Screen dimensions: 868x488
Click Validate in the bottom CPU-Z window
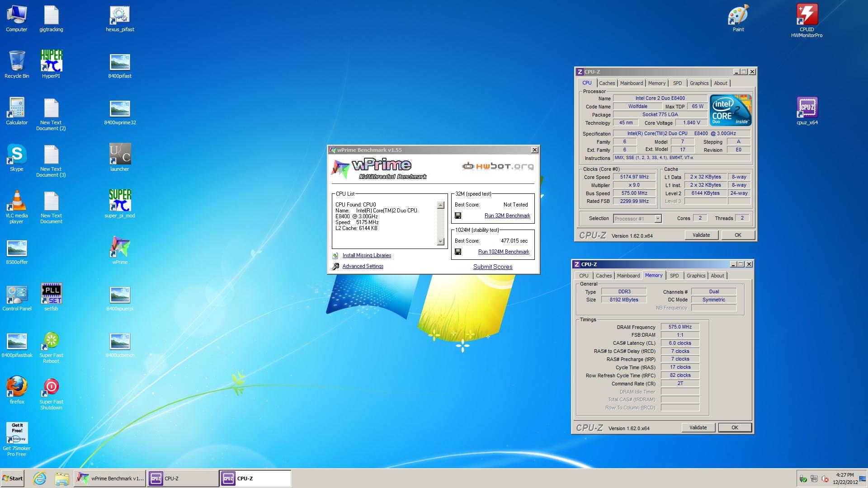coord(698,427)
